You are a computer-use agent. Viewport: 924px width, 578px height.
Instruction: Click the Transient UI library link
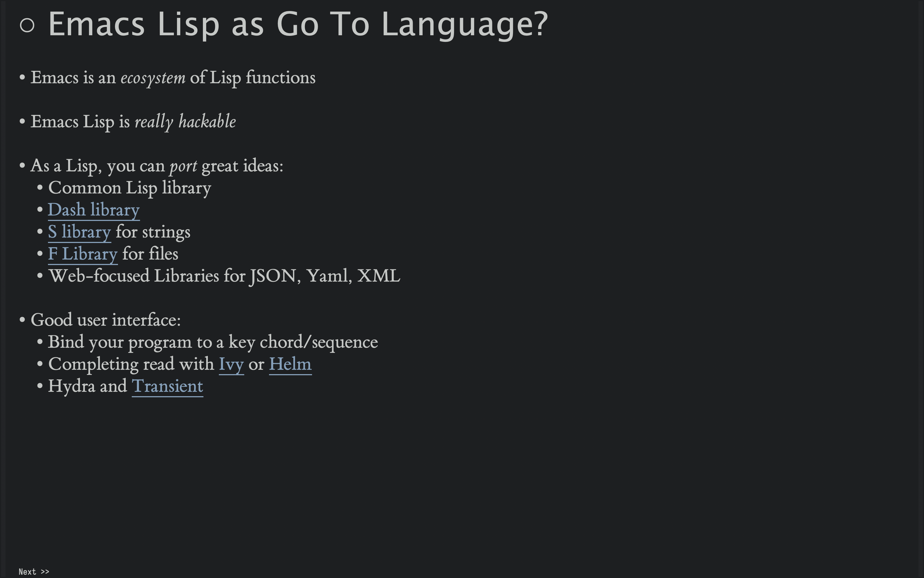pos(167,386)
